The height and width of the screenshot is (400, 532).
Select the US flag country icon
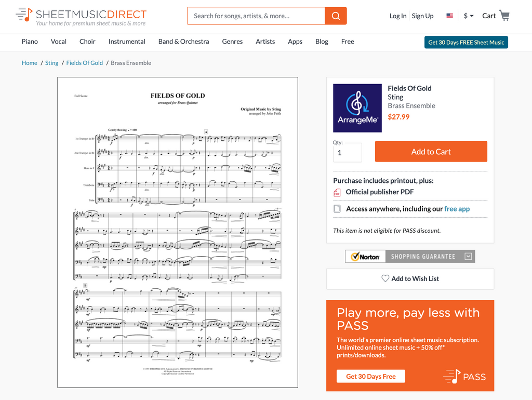[x=449, y=16]
